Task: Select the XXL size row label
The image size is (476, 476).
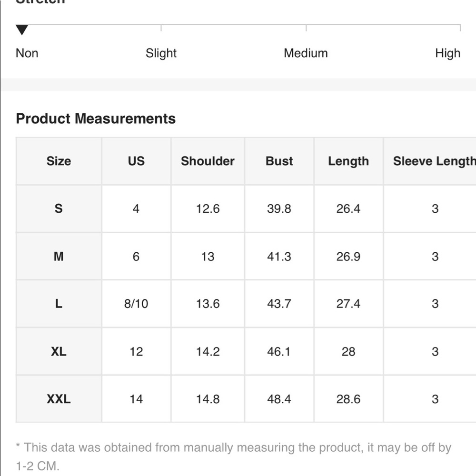Action: [59, 399]
